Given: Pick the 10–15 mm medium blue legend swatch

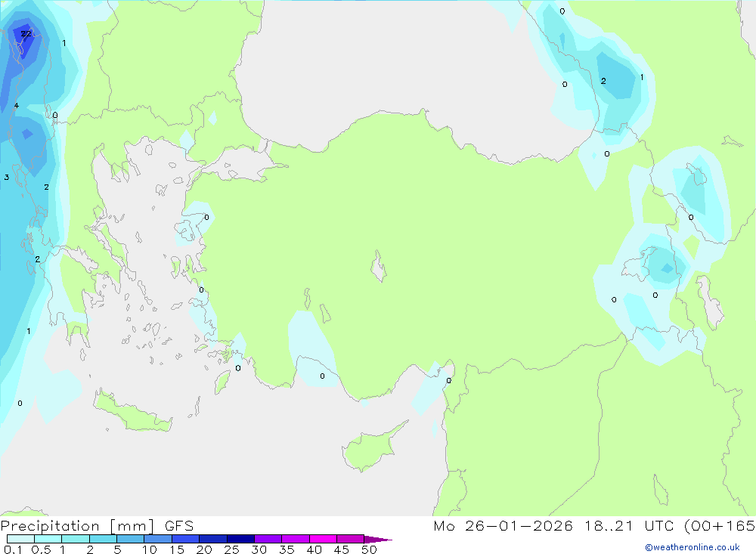Looking at the screenshot, I should point(158,539).
